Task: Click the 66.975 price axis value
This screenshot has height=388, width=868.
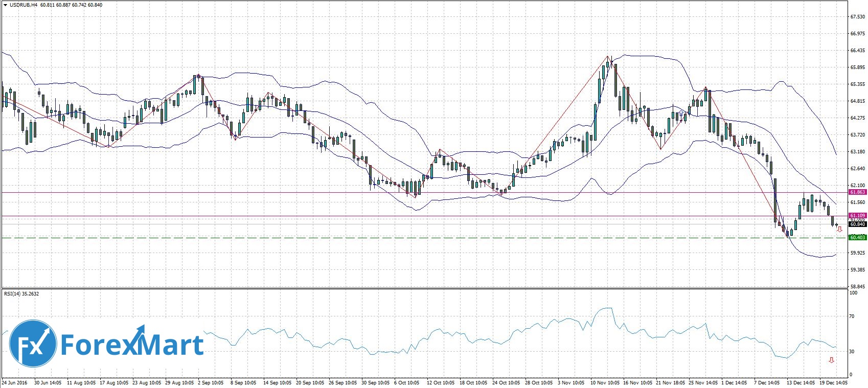Action: click(x=857, y=34)
